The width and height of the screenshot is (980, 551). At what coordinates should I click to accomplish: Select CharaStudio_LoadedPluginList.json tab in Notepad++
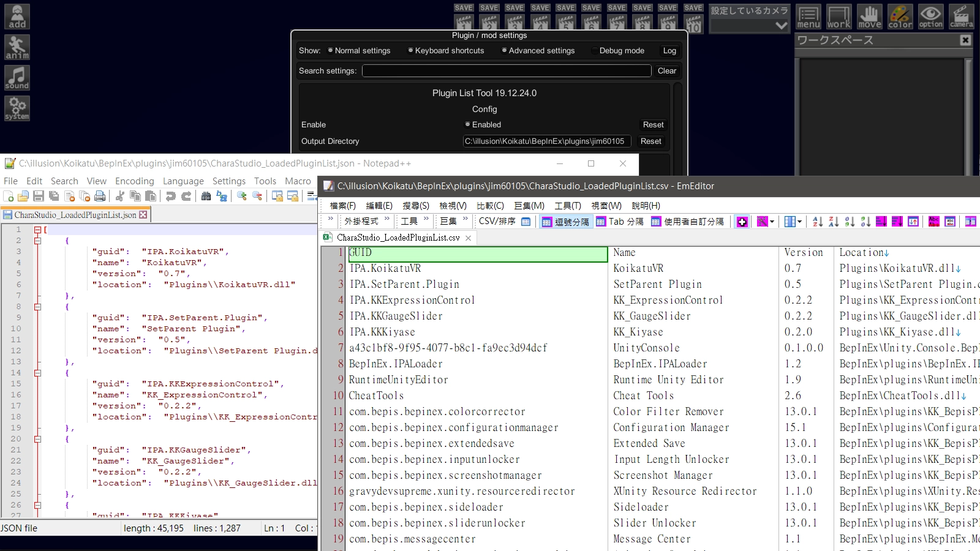pos(75,215)
